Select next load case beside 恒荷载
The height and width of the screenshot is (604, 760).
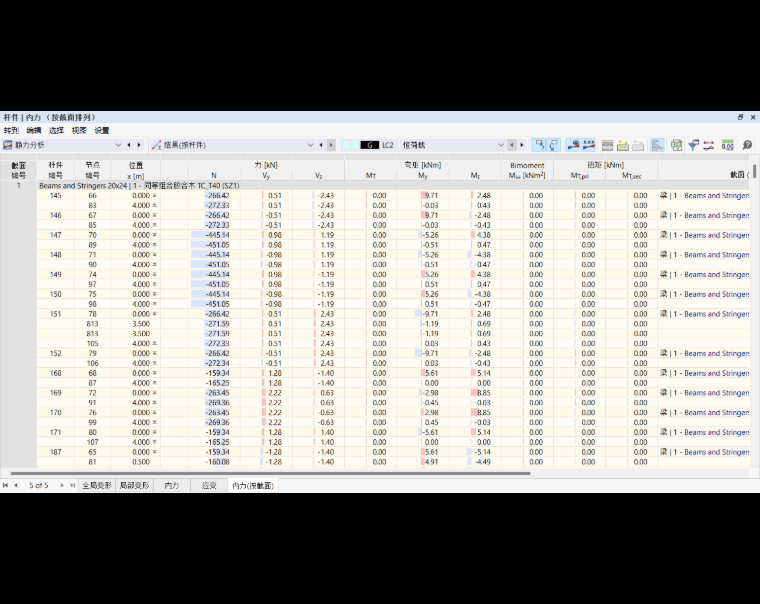coord(522,145)
